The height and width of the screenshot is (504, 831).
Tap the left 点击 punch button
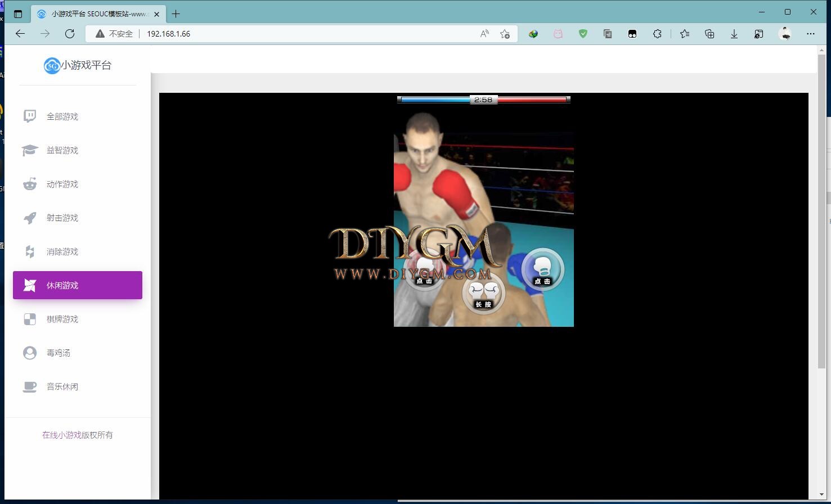[424, 270]
